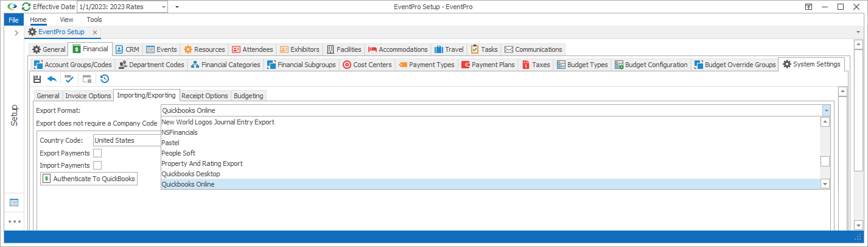The image size is (868, 247).
Task: Go to the Travel setup tab
Action: pos(449,49)
